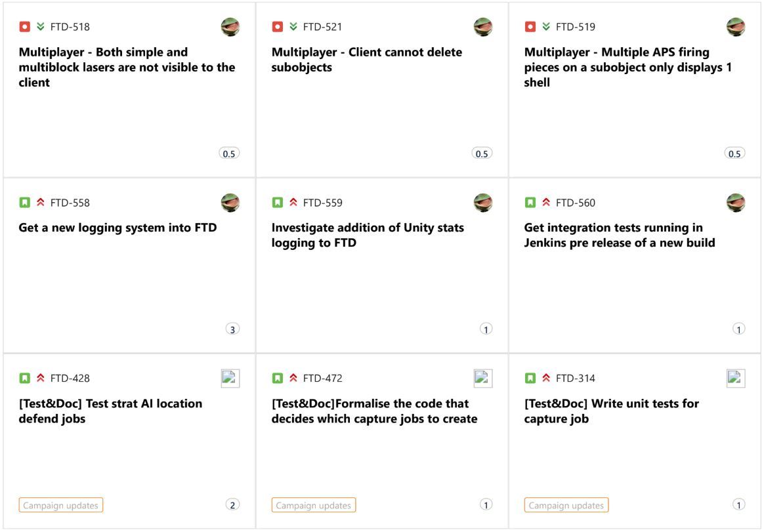Image resolution: width=764 pixels, height=532 pixels.
Task: Click the estimate badge 2 on FTD-428
Action: (232, 504)
